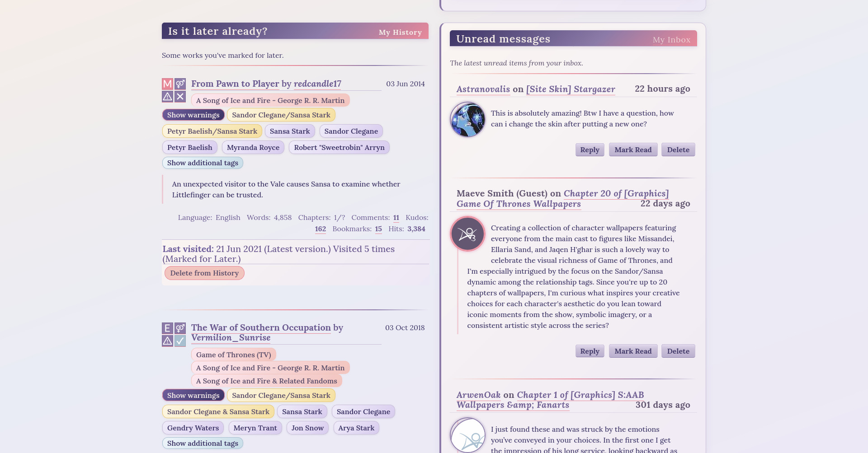
Task: Open My Inbox link
Action: tap(671, 40)
